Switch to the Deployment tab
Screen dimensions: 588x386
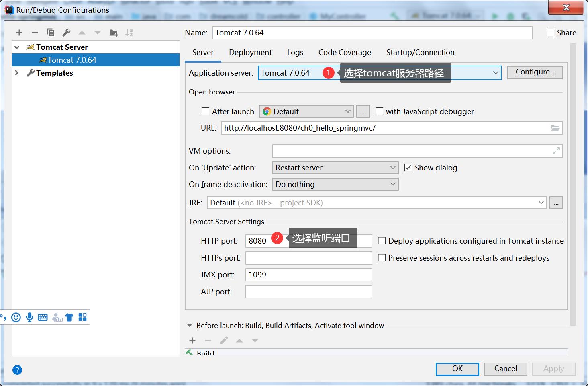[250, 53]
